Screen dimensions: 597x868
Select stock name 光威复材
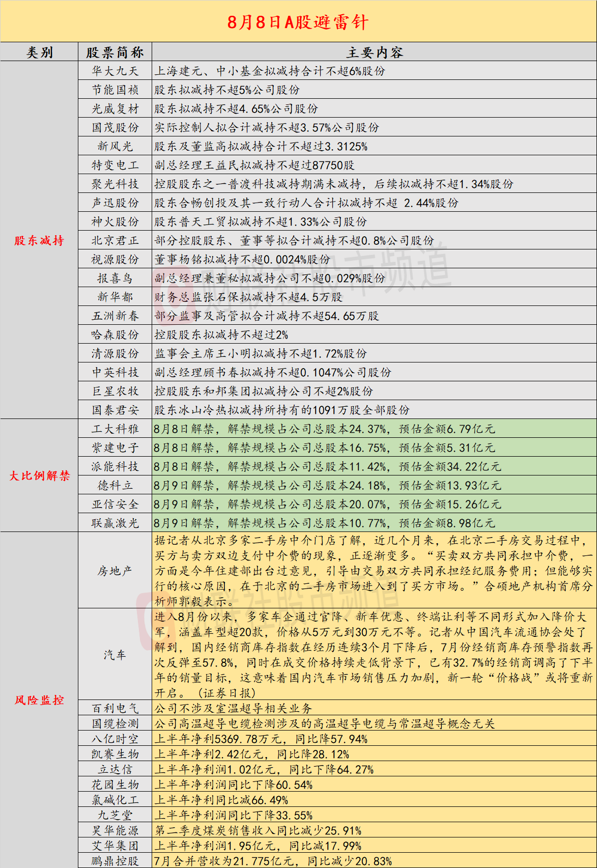click(115, 108)
